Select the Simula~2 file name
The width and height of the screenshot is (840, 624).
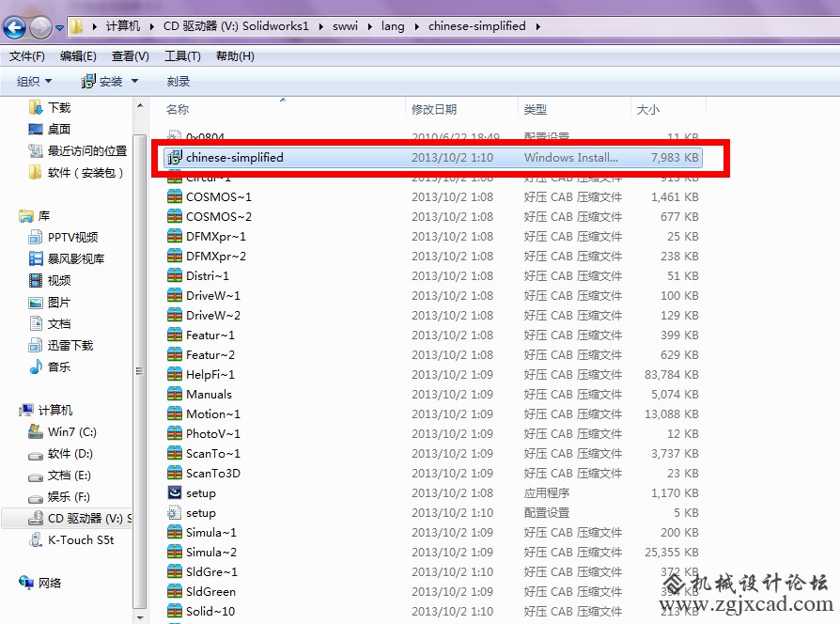pyautogui.click(x=211, y=553)
